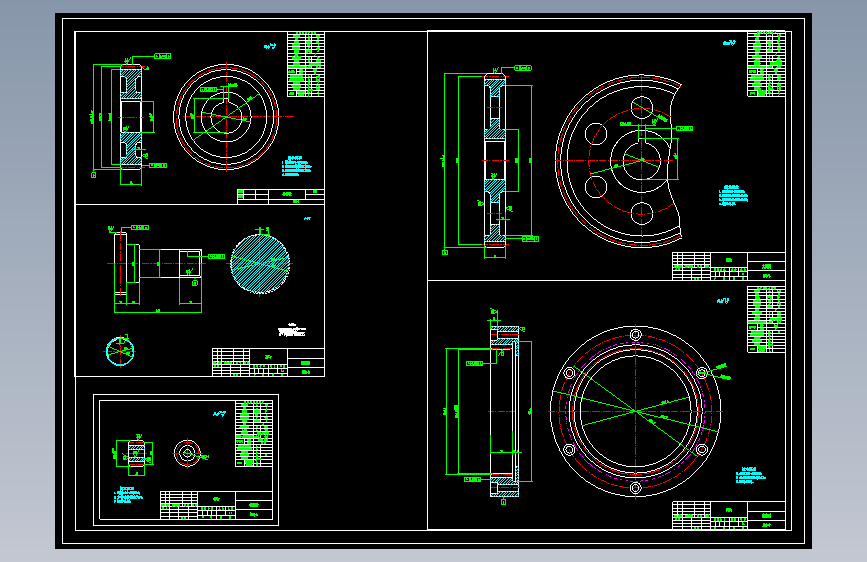Select the parameter table in bottom-left small sheet
Image resolution: width=867 pixels, height=562 pixels.
pos(254,434)
